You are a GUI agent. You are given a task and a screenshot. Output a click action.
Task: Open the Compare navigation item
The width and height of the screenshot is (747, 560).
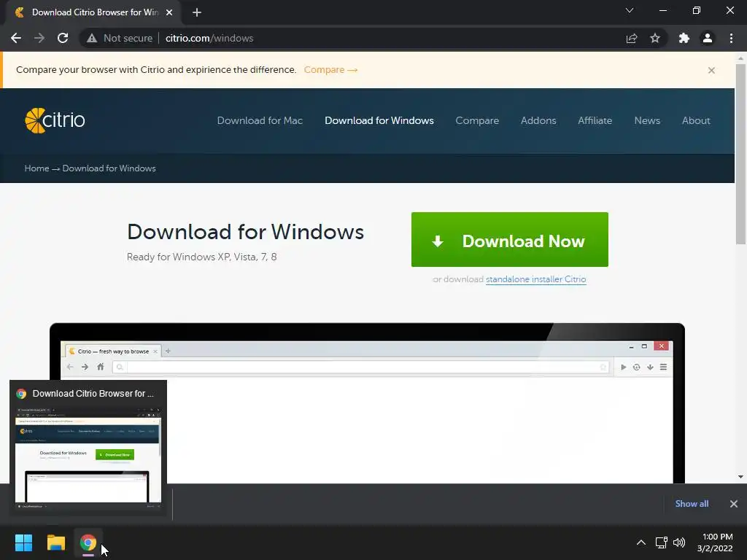pos(477,120)
